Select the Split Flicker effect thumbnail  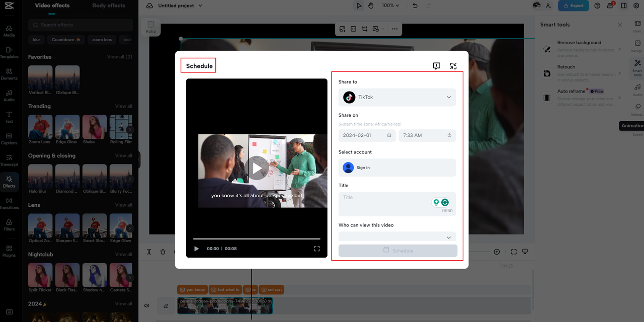pyautogui.click(x=40, y=275)
